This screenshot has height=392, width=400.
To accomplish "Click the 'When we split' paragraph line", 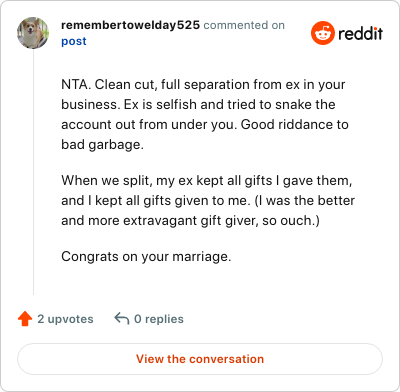I will click(x=207, y=181).
